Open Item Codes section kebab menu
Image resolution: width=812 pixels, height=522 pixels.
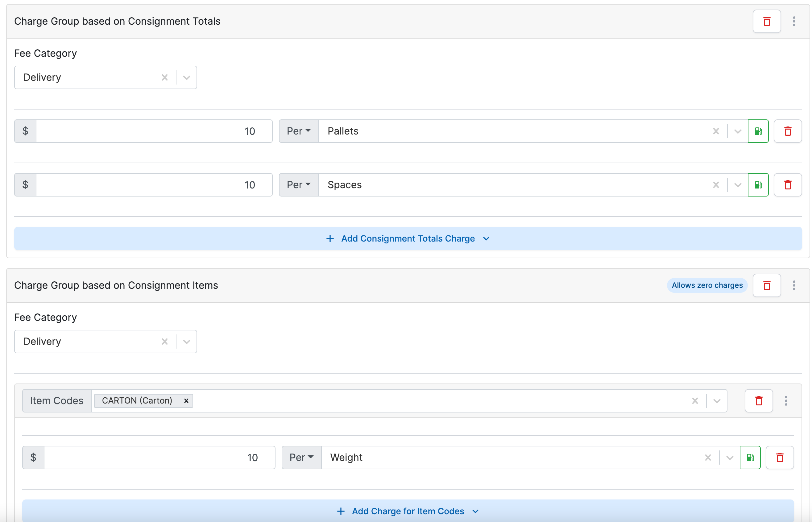point(785,401)
